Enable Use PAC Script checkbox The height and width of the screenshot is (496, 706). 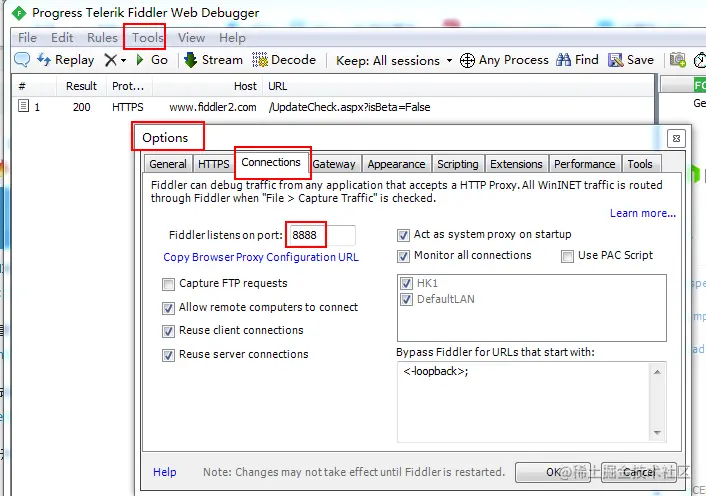[x=567, y=256]
